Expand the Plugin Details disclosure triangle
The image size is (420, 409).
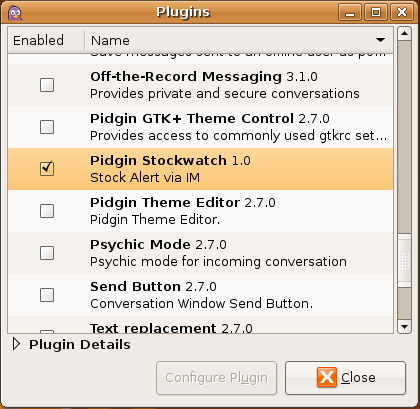pos(16,344)
